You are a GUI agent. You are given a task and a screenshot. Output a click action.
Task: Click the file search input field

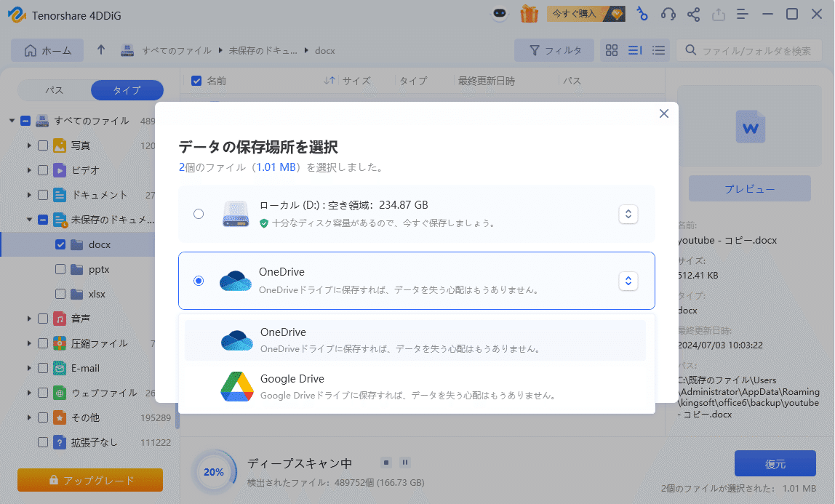[749, 51]
